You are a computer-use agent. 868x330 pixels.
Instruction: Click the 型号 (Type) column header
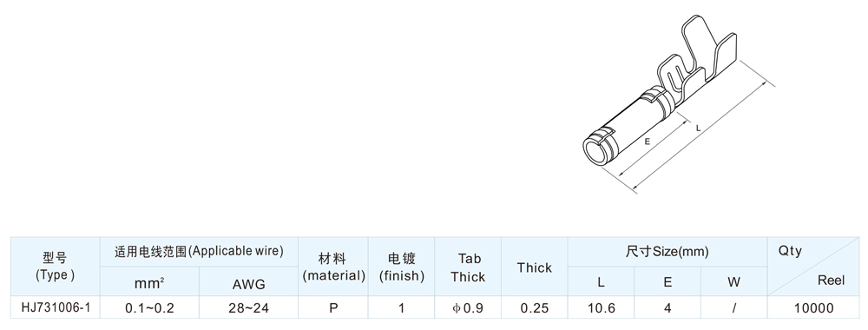click(x=56, y=267)
